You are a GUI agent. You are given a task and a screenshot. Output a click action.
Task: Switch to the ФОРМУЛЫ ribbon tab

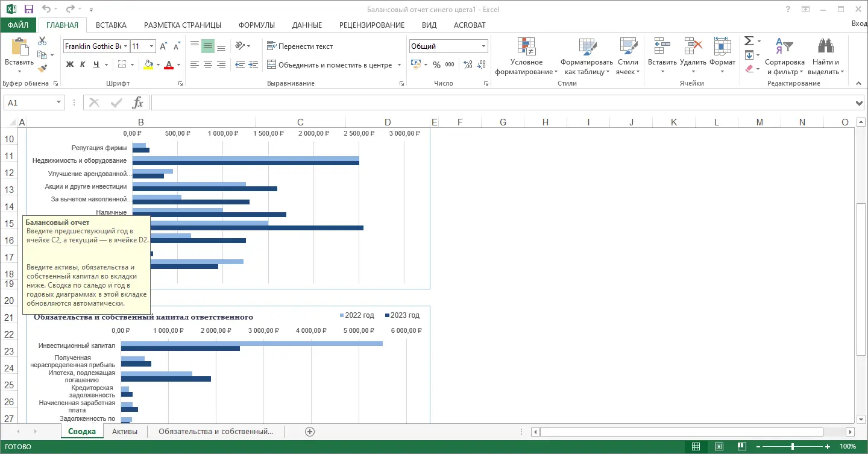click(257, 25)
